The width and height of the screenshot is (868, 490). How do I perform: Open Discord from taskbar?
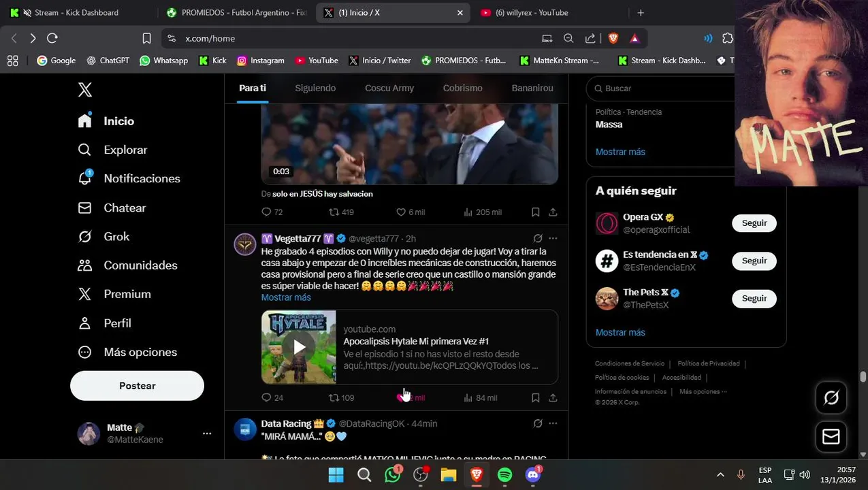point(533,475)
